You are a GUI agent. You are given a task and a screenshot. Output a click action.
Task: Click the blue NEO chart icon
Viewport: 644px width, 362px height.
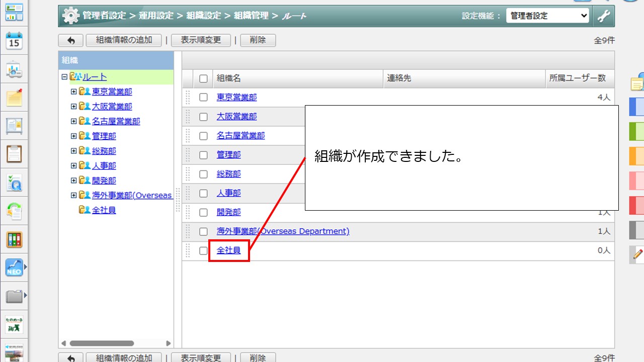(x=14, y=267)
